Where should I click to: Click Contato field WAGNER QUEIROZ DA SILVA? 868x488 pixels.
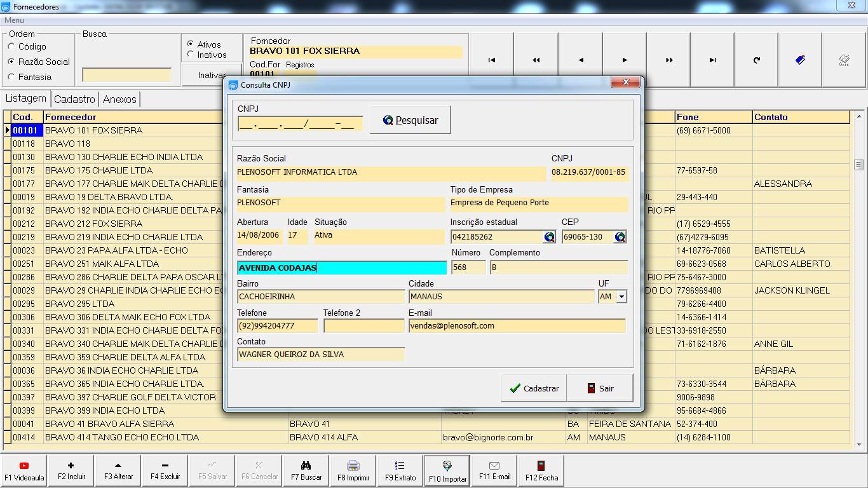point(321,355)
